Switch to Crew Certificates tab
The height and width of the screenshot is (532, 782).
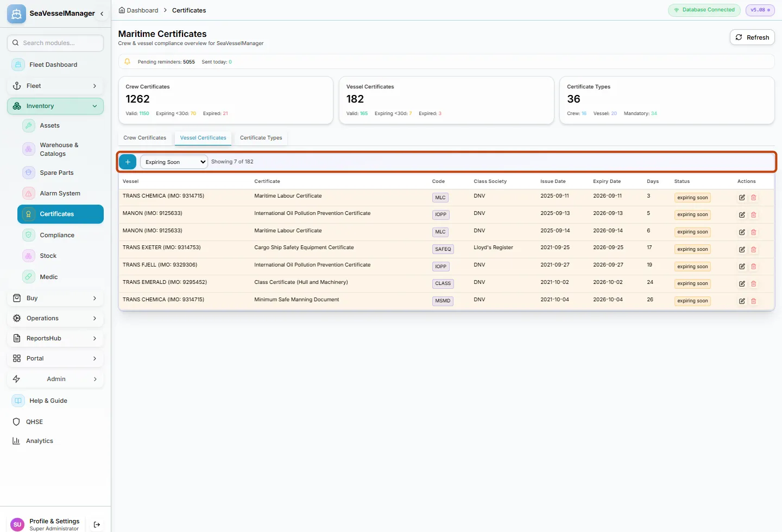[145, 138]
